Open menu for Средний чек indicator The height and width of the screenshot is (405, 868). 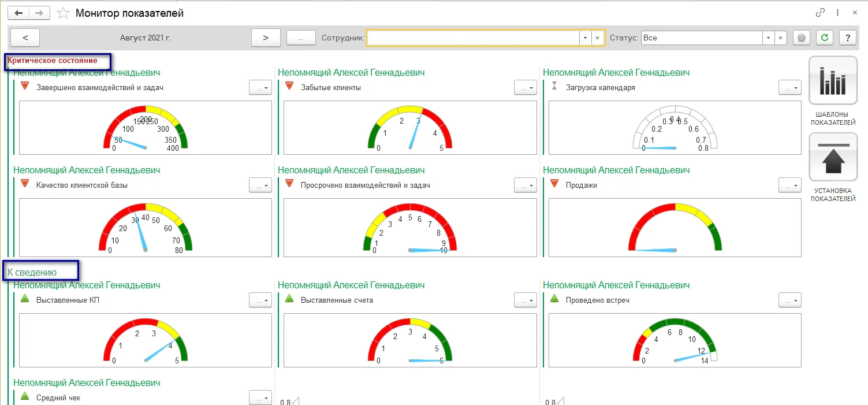(260, 398)
